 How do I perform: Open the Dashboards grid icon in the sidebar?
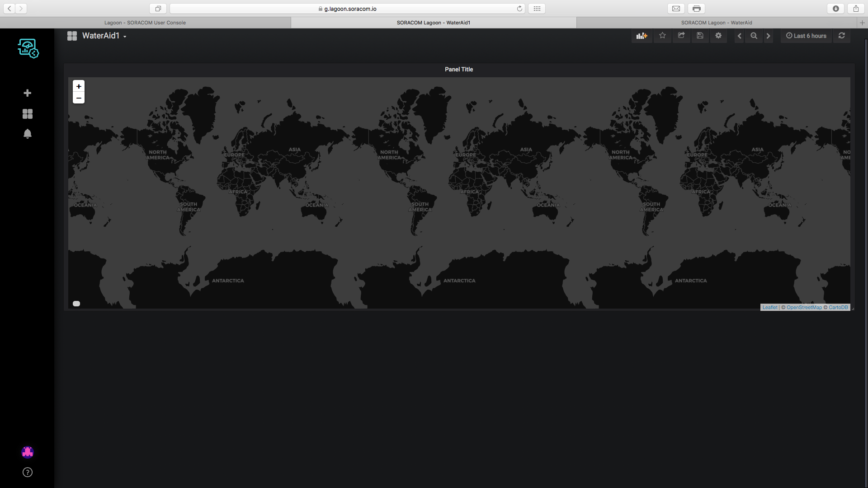tap(28, 114)
